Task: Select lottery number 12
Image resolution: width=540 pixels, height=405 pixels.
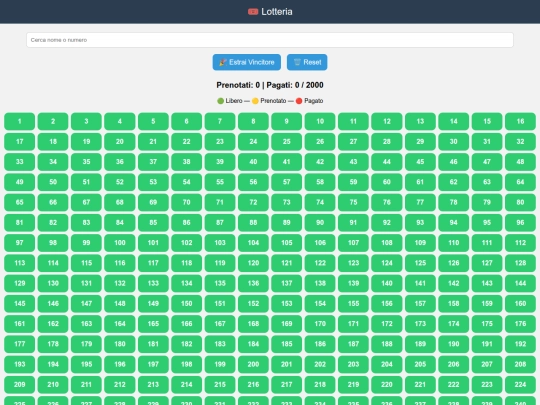Action: pyautogui.click(x=387, y=121)
